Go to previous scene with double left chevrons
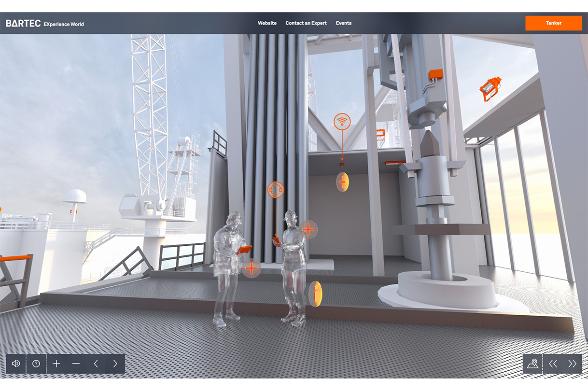 coord(553,364)
